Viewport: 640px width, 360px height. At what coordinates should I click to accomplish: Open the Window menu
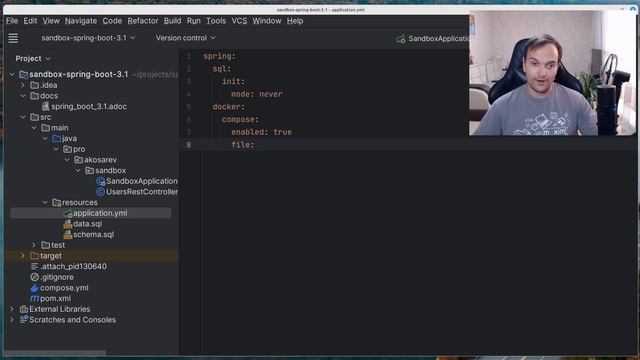pos(267,21)
